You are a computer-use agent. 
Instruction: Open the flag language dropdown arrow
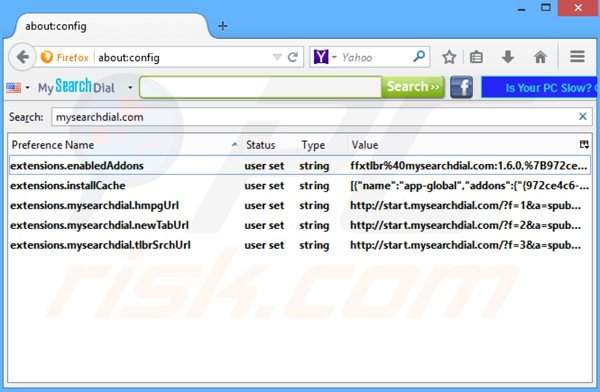[27, 88]
